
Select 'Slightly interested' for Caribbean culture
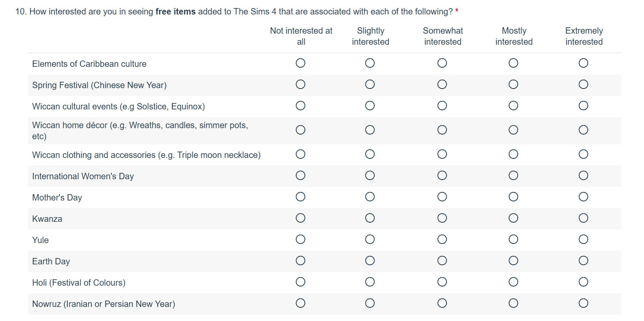click(370, 63)
